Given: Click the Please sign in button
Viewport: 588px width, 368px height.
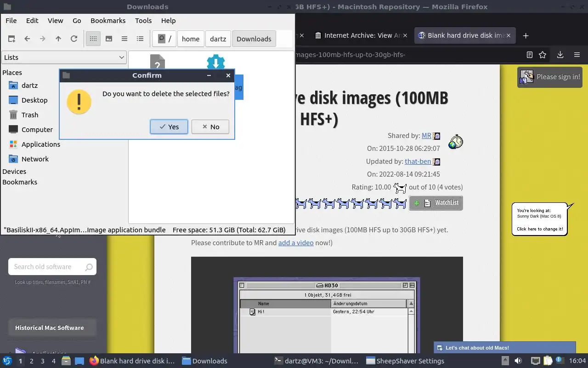Looking at the screenshot, I should [550, 77].
